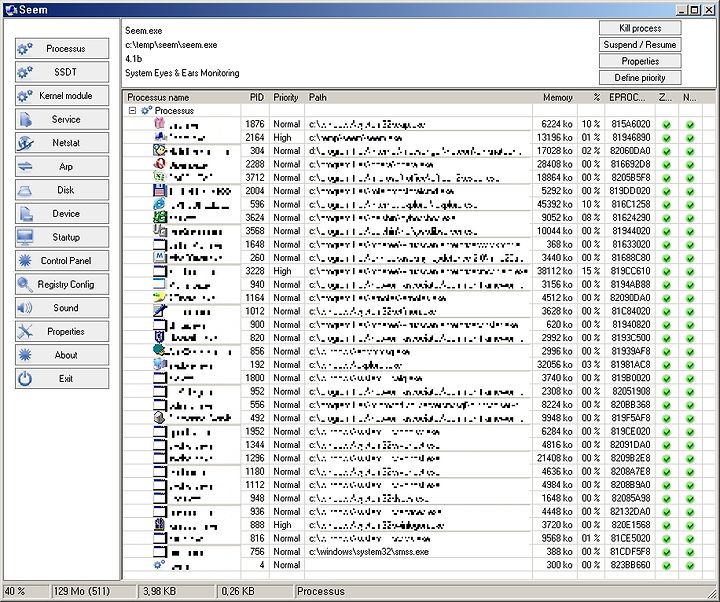Click floppy icon of process PID 2004
The width and height of the screenshot is (720, 602).
159,190
